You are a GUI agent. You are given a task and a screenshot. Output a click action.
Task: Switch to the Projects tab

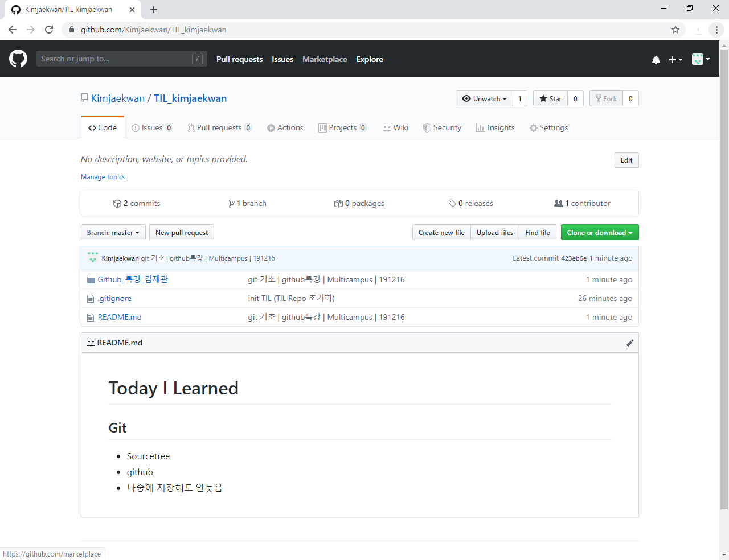[342, 127]
